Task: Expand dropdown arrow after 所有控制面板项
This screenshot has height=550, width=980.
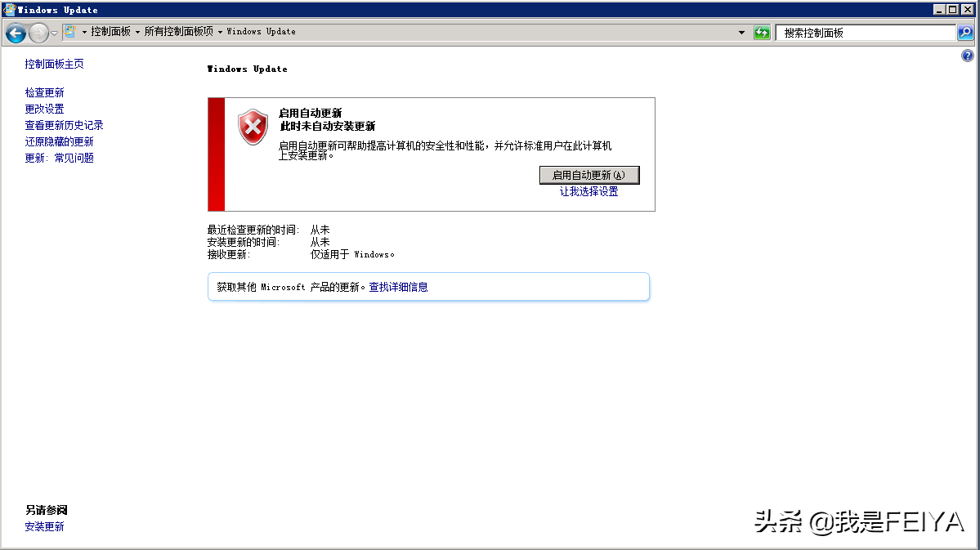Action: [220, 32]
